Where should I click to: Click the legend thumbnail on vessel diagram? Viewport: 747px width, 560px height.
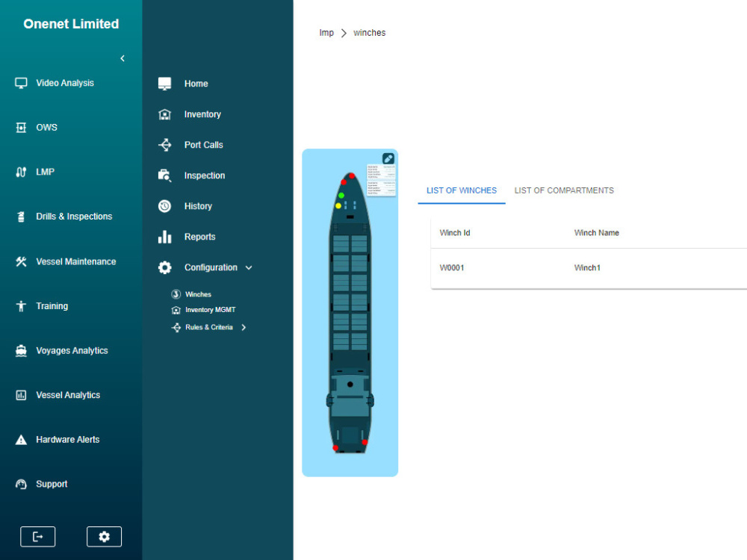coord(381,179)
